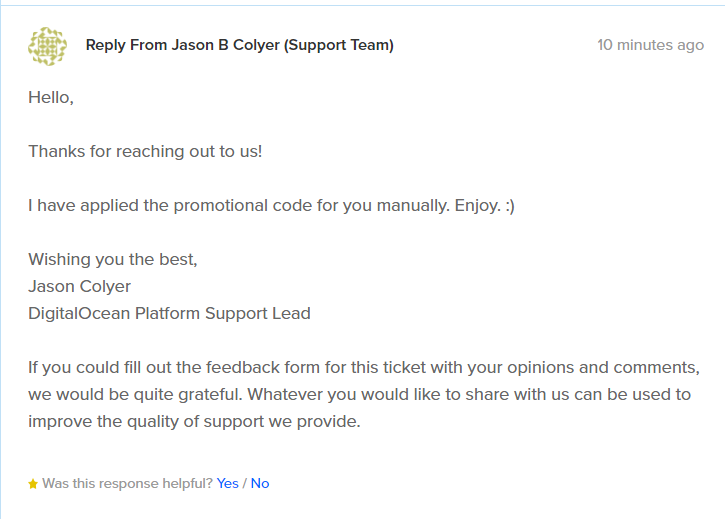Click the 'Hello,' greeting line
Screen dimensions: 725x519
click(x=51, y=98)
